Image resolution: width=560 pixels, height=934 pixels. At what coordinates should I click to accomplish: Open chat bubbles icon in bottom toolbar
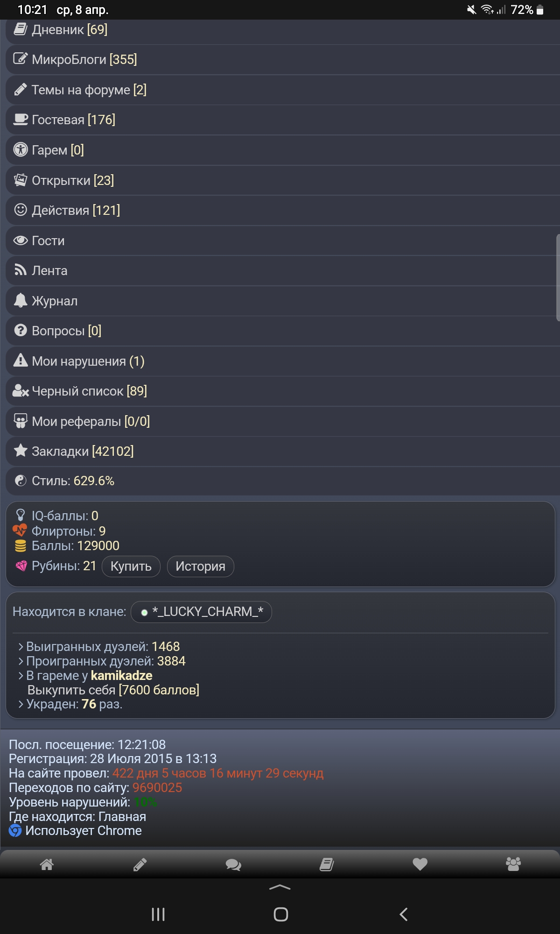pos(233,864)
